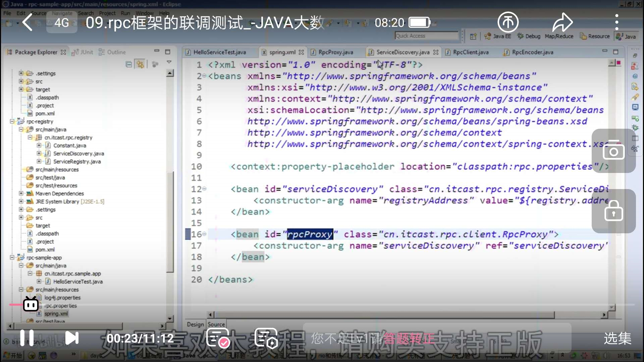Image resolution: width=644 pixels, height=362 pixels.
Task: Select the Java perspective button
Action: [626, 36]
